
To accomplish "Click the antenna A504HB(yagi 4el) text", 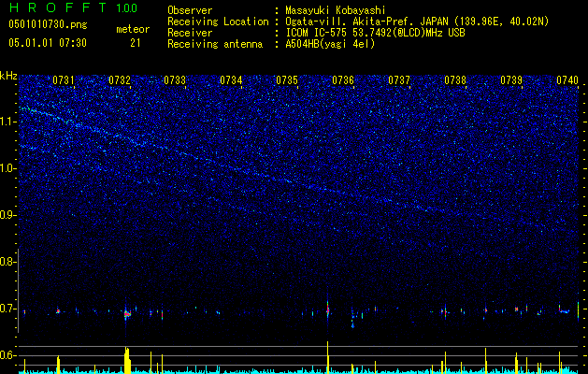I will point(330,44).
